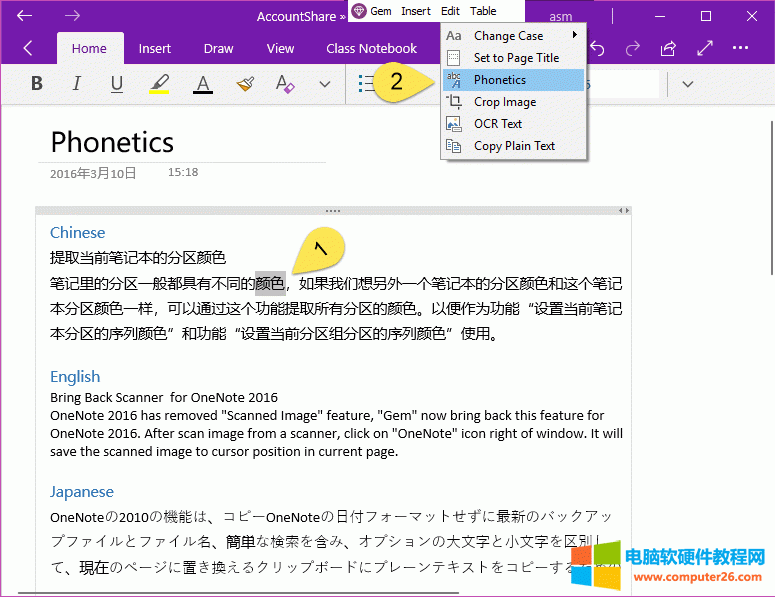
Task: Switch to the Draw tab
Action: click(218, 48)
